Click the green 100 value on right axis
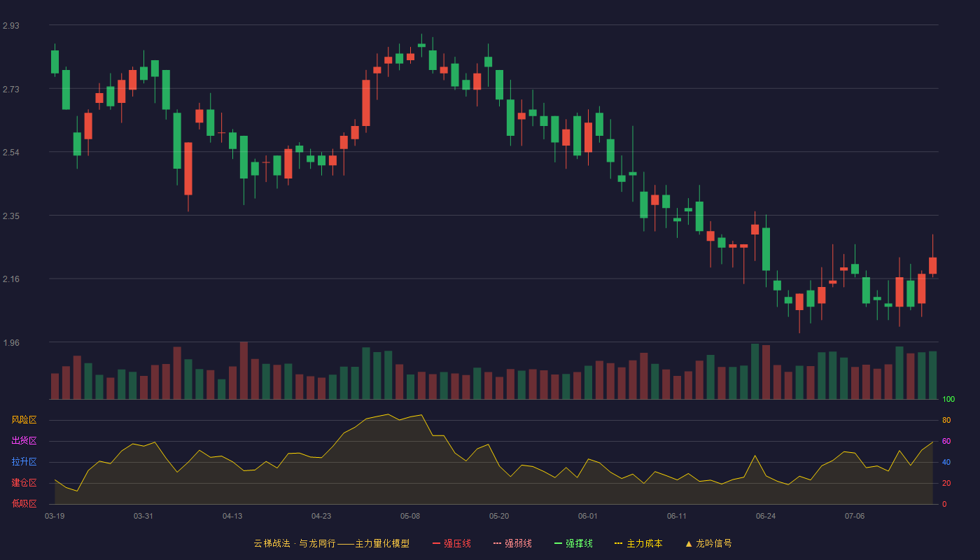 pos(948,400)
